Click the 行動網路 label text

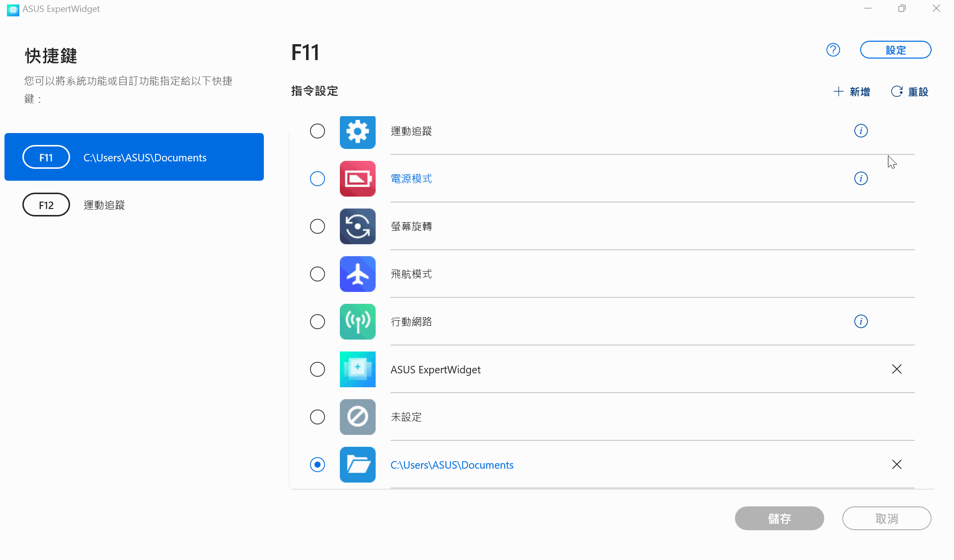(x=411, y=322)
